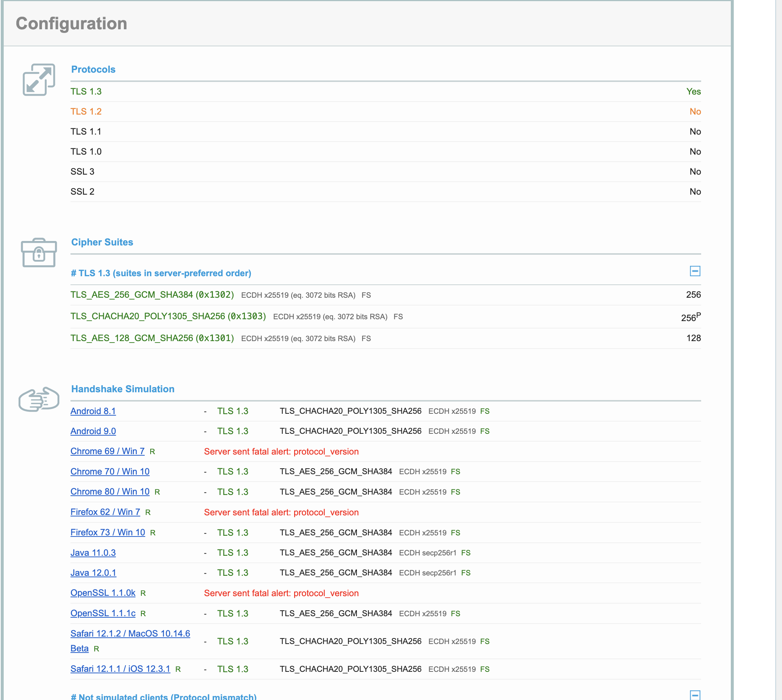Collapse the Not simulated clients section
Viewport: 782px width, 700px height.
click(x=695, y=696)
